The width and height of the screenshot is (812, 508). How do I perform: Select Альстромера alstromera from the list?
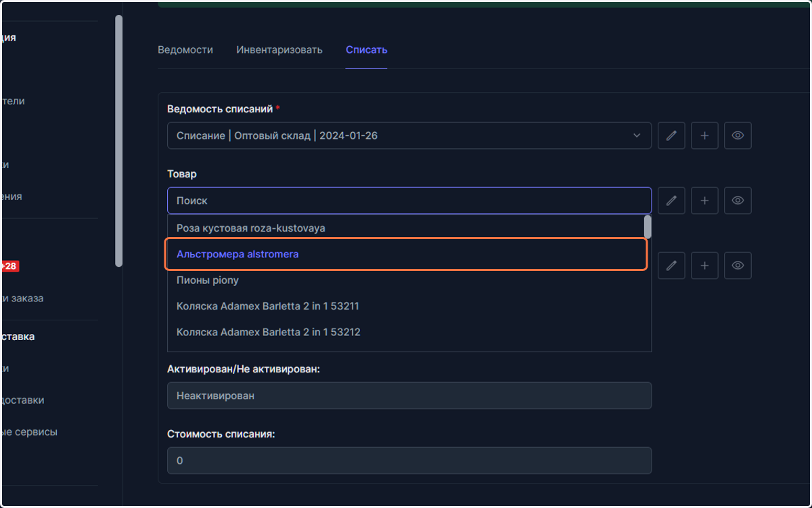[x=405, y=254]
